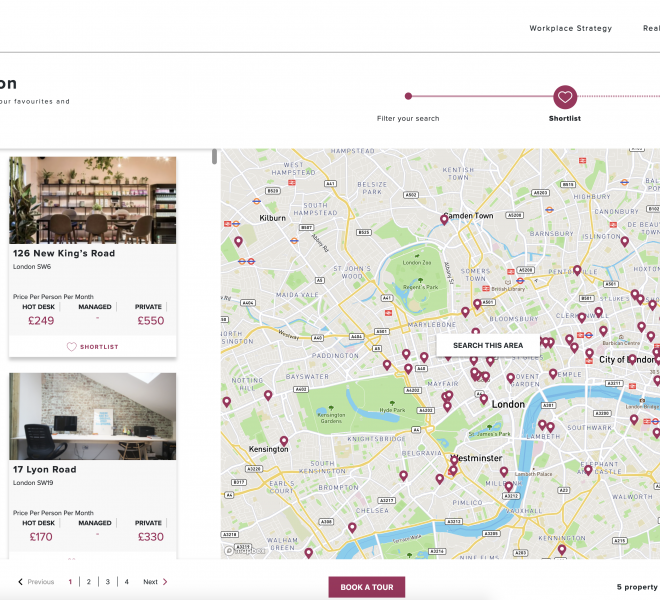Click the London SW6 address text
This screenshot has width=660, height=600.
(x=32, y=267)
